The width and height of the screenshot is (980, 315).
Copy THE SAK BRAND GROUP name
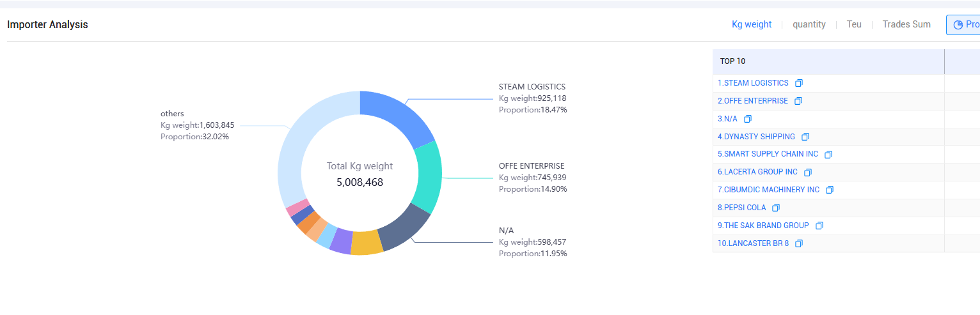(x=819, y=226)
